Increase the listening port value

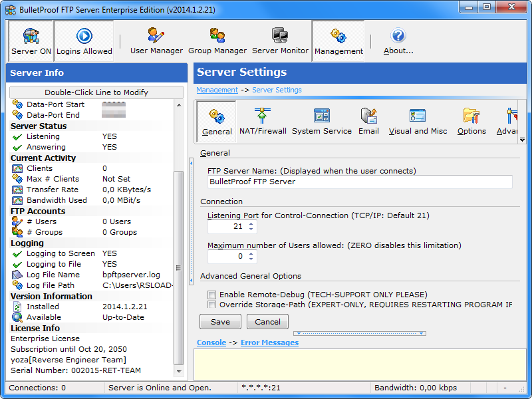pyautogui.click(x=251, y=223)
